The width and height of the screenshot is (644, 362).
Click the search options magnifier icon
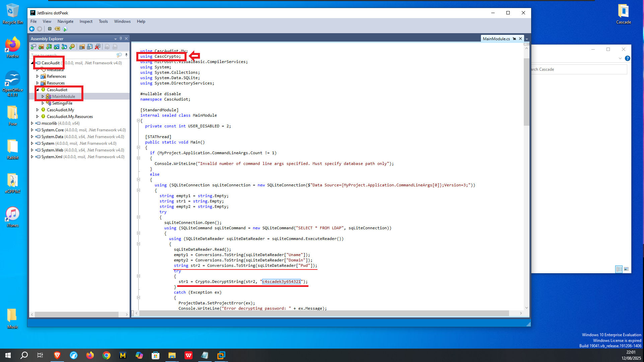[119, 55]
